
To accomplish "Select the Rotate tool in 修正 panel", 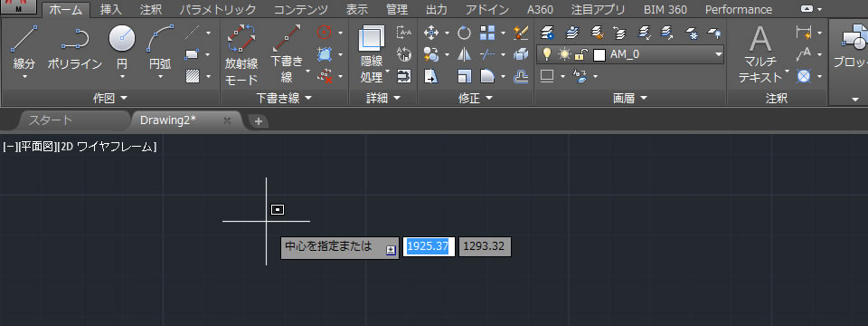I will (464, 33).
